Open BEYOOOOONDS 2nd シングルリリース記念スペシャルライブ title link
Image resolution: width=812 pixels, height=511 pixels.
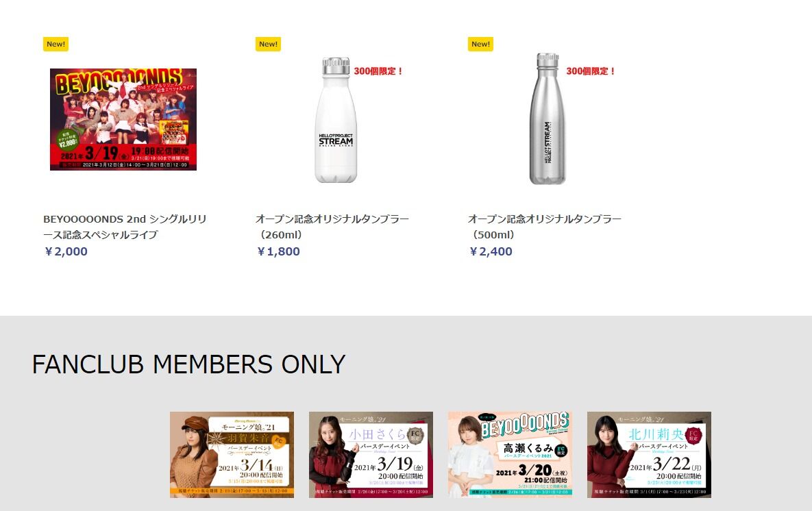125,227
